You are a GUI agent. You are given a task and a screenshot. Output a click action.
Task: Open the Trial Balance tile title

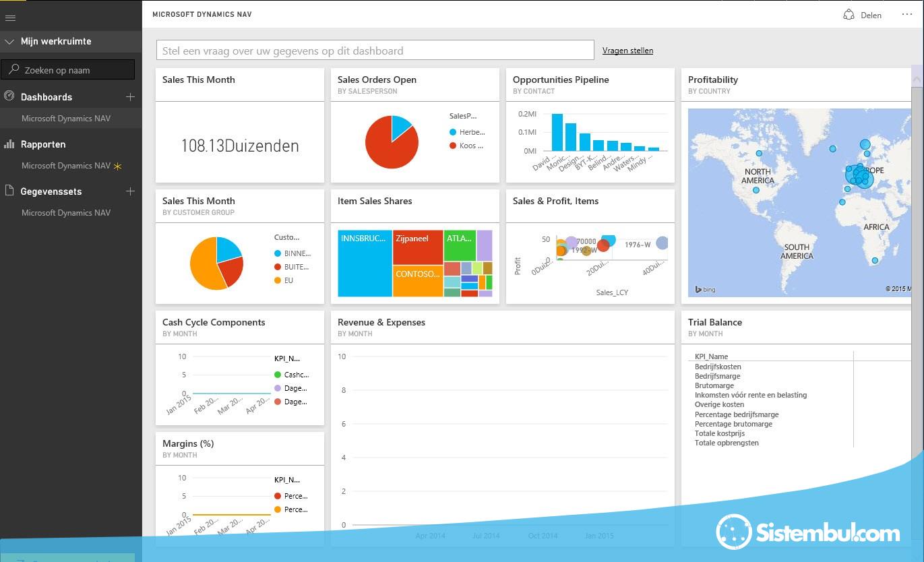pyautogui.click(x=715, y=322)
